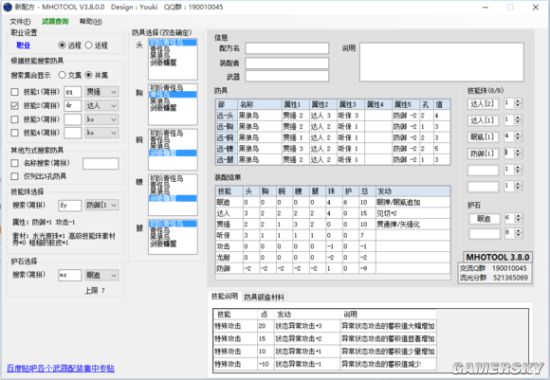Focus the 装配者 input field
Viewport: 550px width, 380px height.
click(287, 63)
